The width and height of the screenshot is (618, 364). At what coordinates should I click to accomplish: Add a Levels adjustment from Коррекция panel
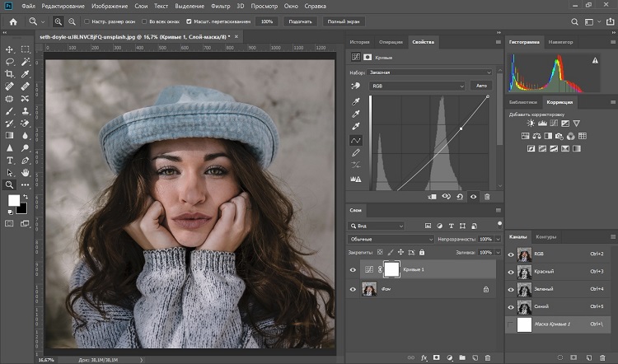(x=542, y=124)
